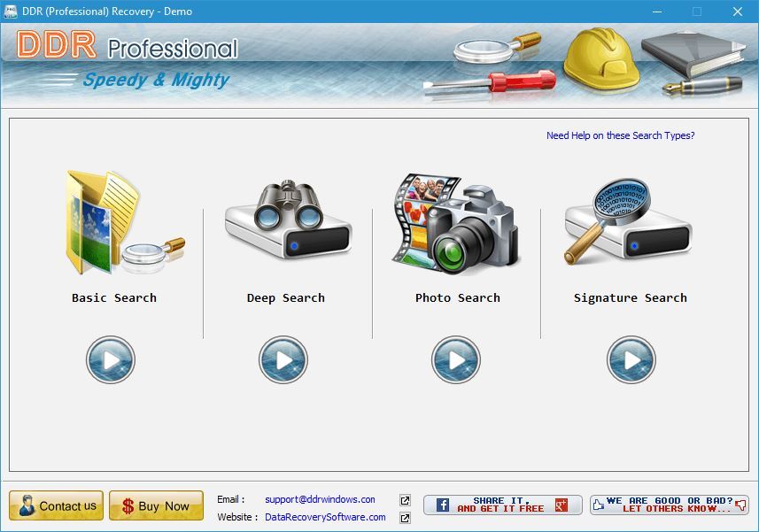Viewport: 759px width, 532px height.
Task: Click the thumbs down icon in feedback banner
Action: click(740, 505)
